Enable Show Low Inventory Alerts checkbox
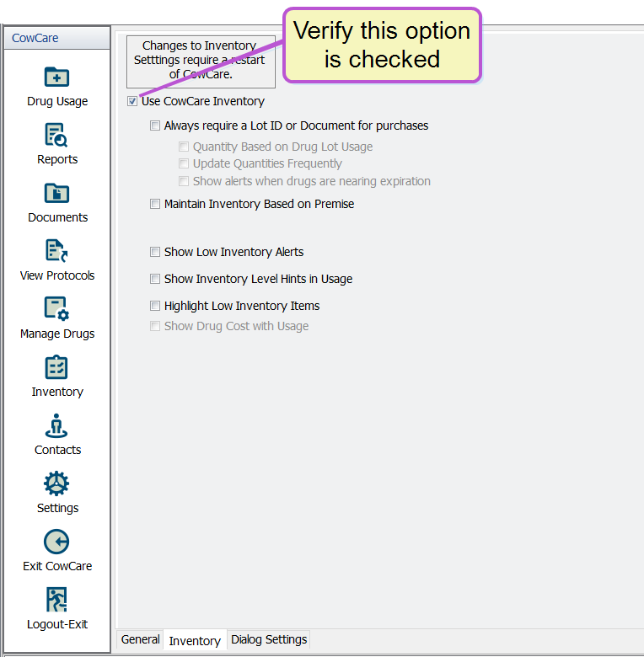 click(x=155, y=252)
